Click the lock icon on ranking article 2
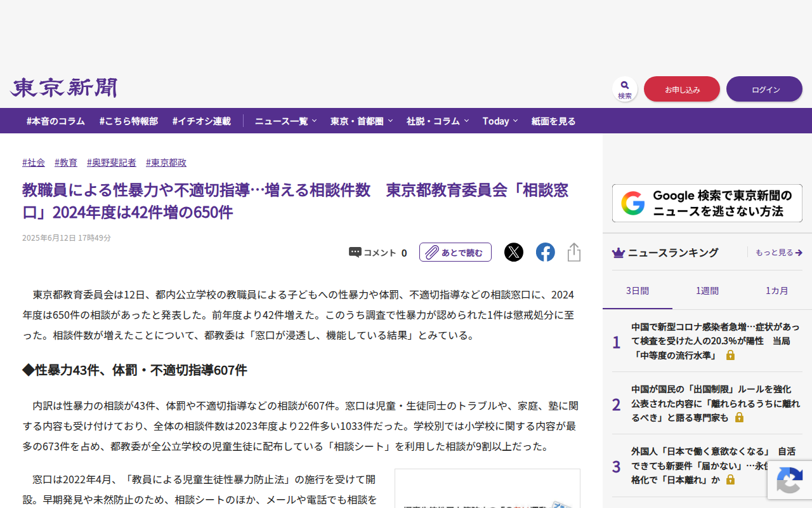Screen dimensions: 812x508 click(739, 417)
